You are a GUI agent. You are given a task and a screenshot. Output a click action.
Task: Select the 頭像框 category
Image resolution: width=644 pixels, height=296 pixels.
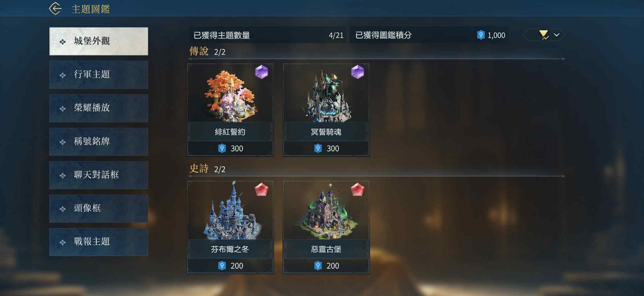99,209
